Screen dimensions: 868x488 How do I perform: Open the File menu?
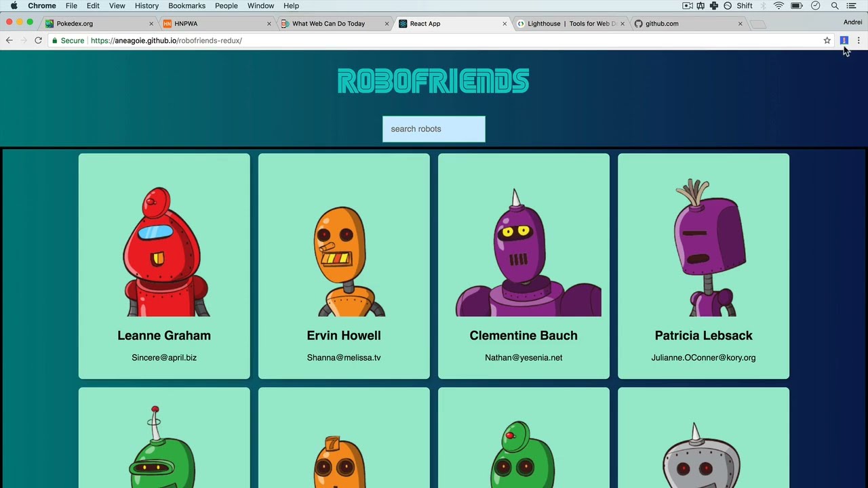(71, 5)
